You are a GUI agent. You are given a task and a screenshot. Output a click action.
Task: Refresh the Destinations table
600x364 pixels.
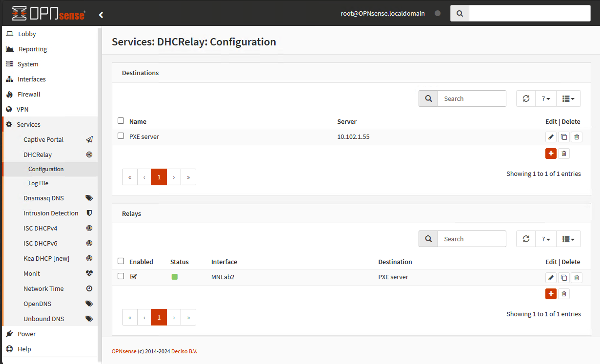[x=526, y=99]
